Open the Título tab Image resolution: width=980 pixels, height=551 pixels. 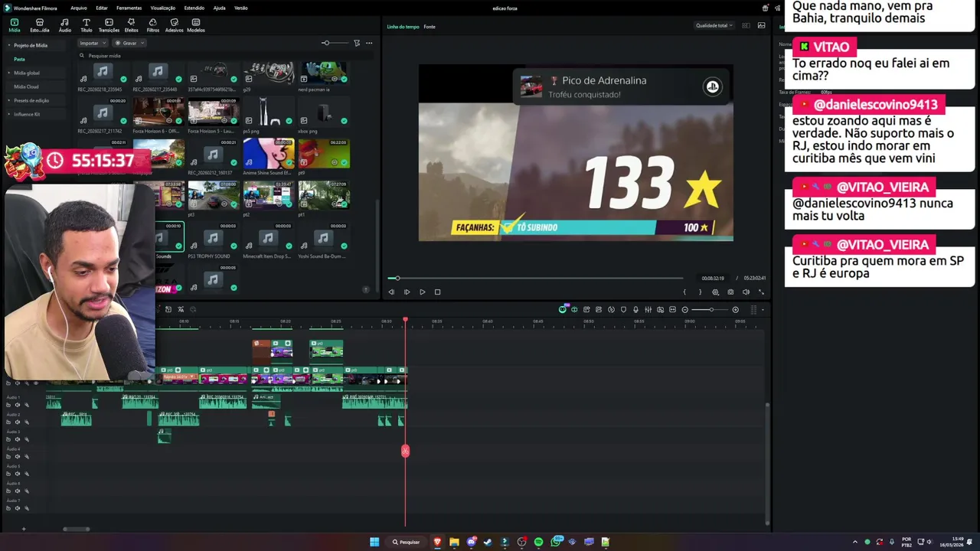(86, 25)
